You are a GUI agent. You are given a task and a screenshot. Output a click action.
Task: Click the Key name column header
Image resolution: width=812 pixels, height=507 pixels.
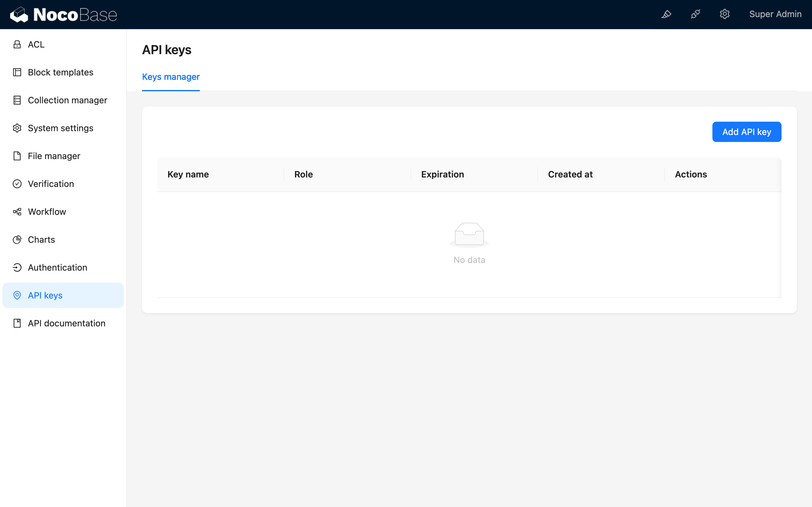[188, 174]
